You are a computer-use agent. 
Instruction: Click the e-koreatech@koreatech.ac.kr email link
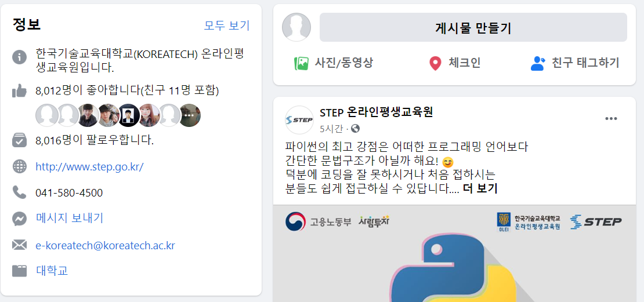pyautogui.click(x=106, y=245)
